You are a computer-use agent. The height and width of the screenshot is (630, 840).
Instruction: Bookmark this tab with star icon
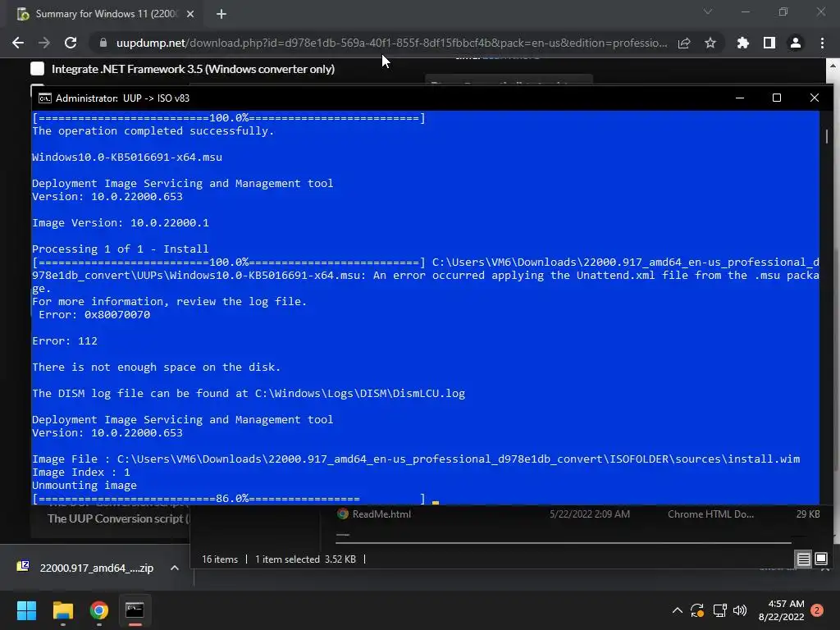click(710, 43)
